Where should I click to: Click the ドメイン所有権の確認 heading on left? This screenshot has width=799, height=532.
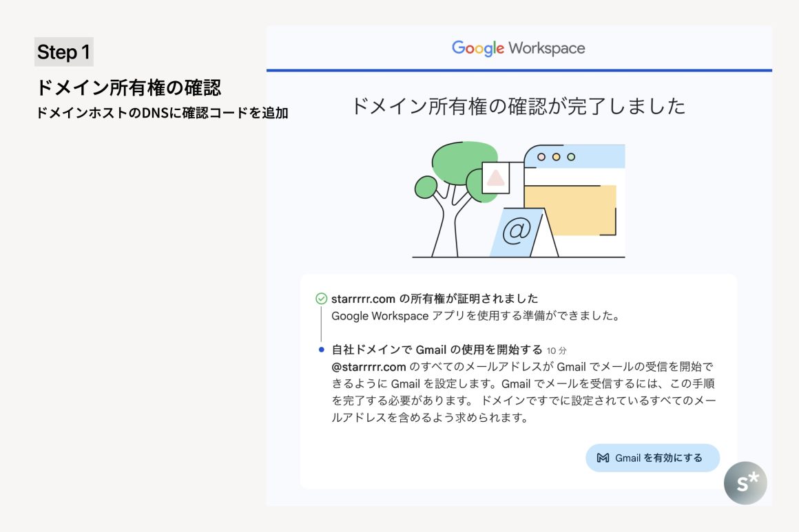[129, 88]
